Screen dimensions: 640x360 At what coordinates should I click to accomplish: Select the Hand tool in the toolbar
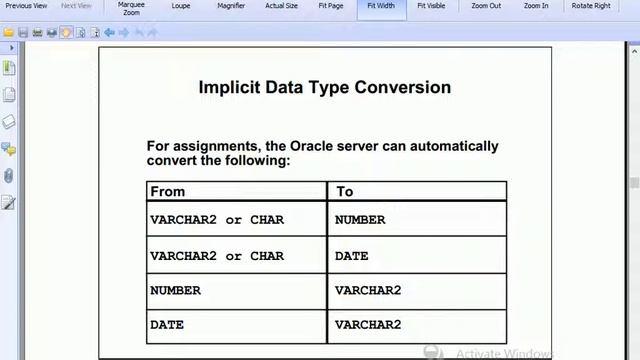(66, 32)
